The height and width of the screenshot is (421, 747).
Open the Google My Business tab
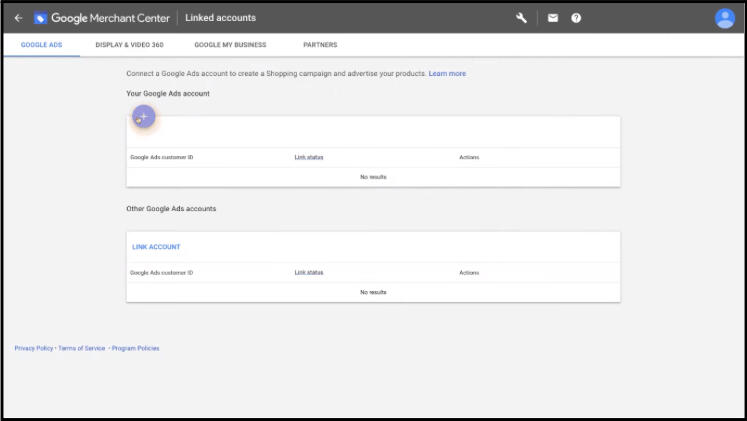230,45
